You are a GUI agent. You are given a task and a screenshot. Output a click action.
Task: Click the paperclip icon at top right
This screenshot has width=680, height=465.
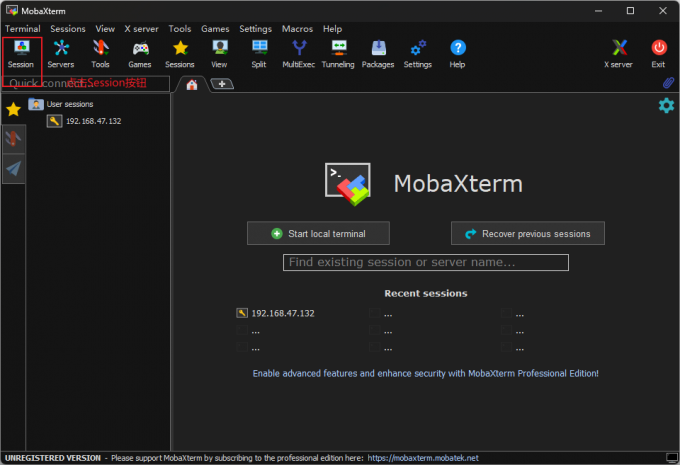click(x=668, y=82)
